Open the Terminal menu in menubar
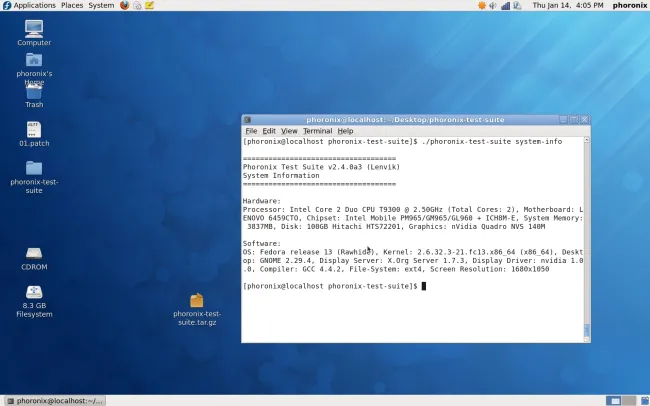This screenshot has height=406, width=650. 317,131
